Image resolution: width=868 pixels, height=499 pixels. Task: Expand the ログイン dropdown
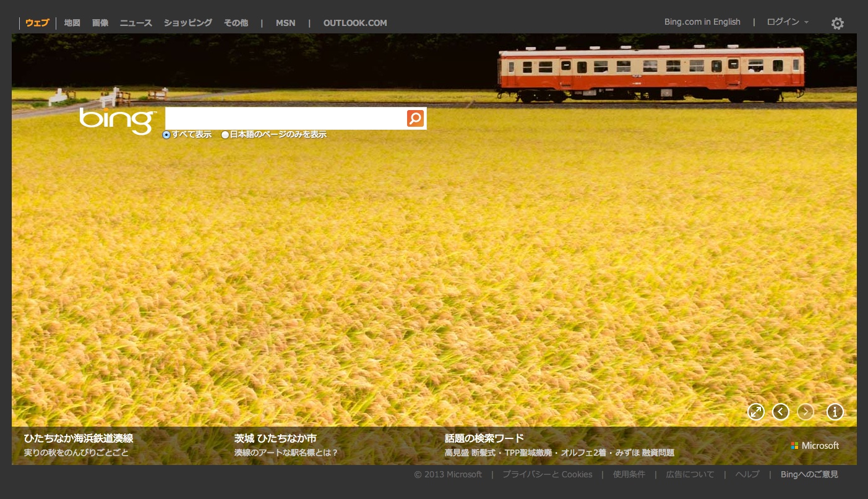(787, 22)
